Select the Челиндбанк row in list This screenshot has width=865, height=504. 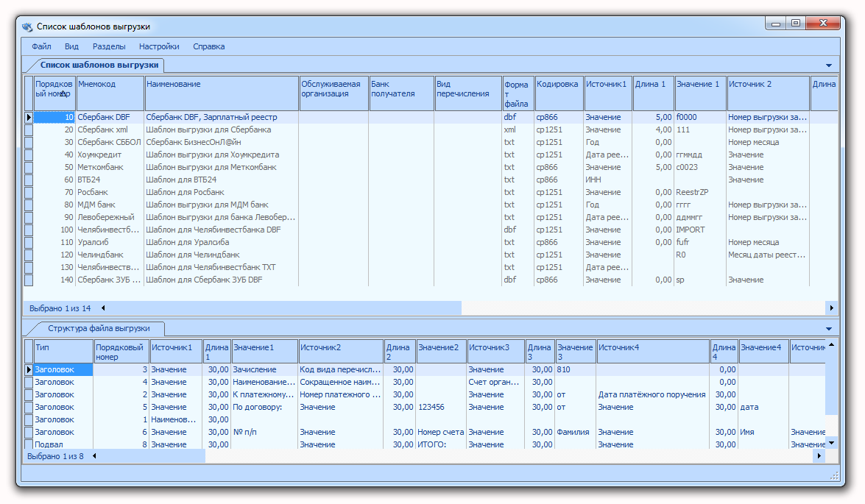[431, 255]
